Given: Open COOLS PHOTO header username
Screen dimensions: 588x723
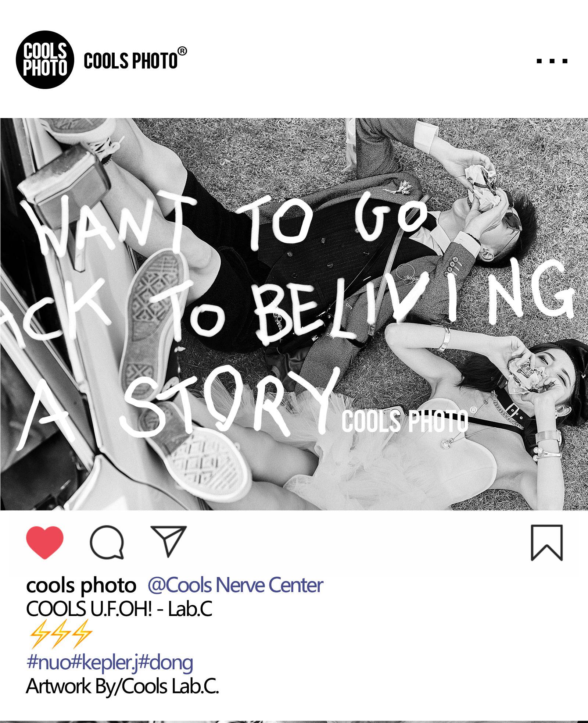Looking at the screenshot, I should [x=130, y=61].
